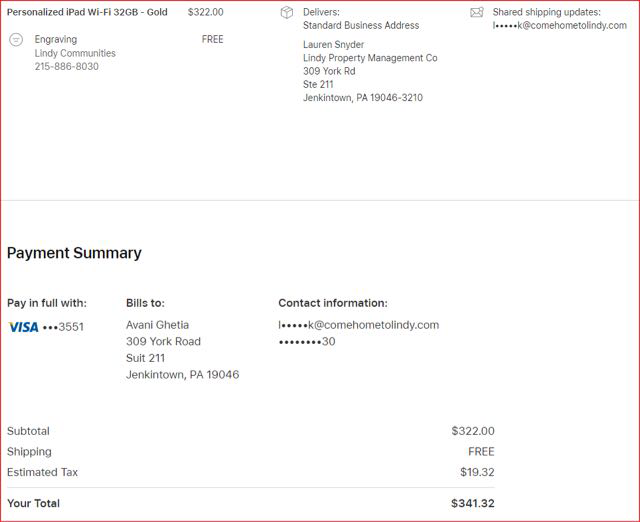Click the shipping updates envelope icon
The height and width of the screenshot is (522, 640).
pyautogui.click(x=476, y=13)
